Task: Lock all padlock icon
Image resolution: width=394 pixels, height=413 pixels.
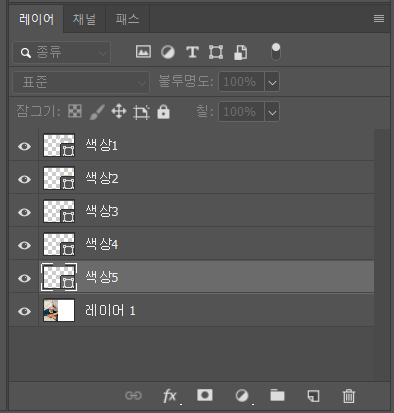Action: coord(163,112)
